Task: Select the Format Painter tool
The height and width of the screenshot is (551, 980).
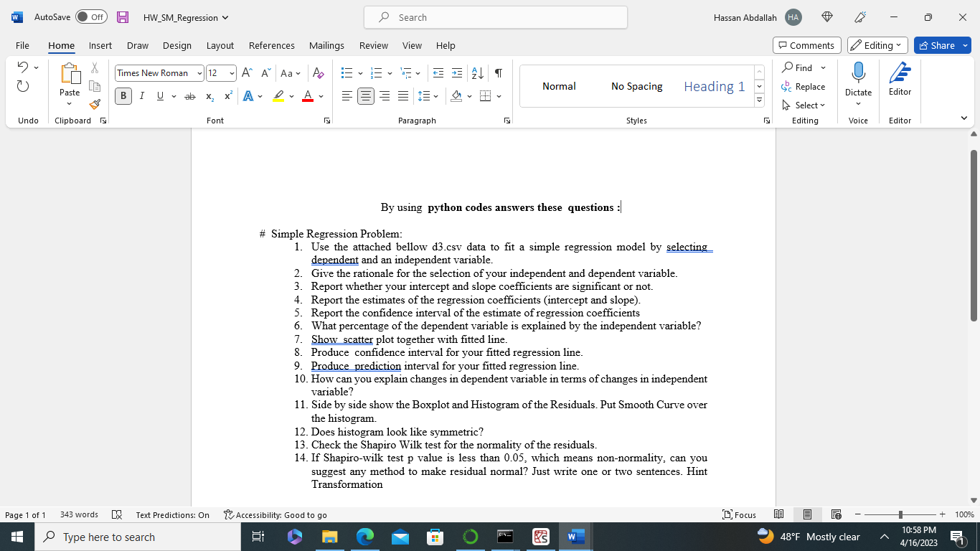Action: pyautogui.click(x=94, y=103)
